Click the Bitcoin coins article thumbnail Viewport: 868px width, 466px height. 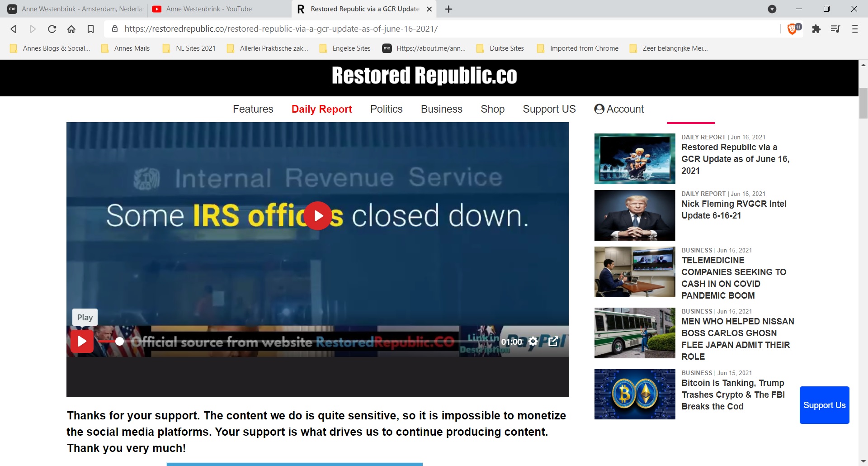[635, 394]
